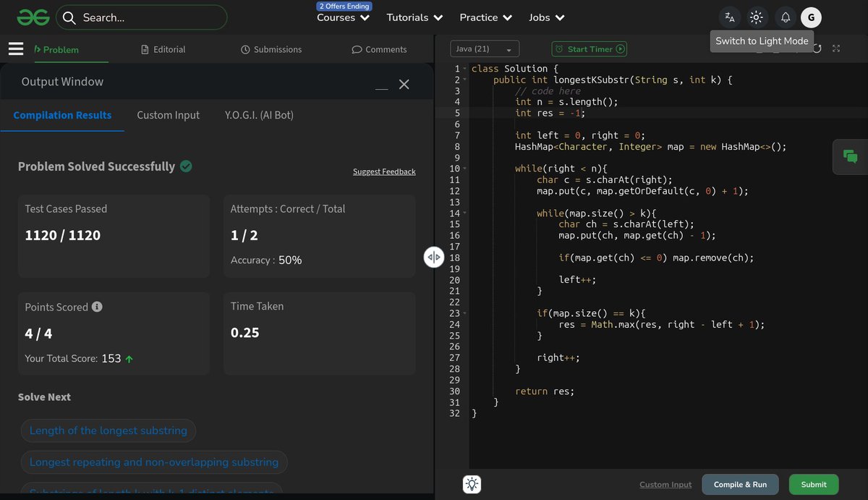This screenshot has width=868, height=500.
Task: Toggle light mode with the sun icon
Action: click(757, 17)
